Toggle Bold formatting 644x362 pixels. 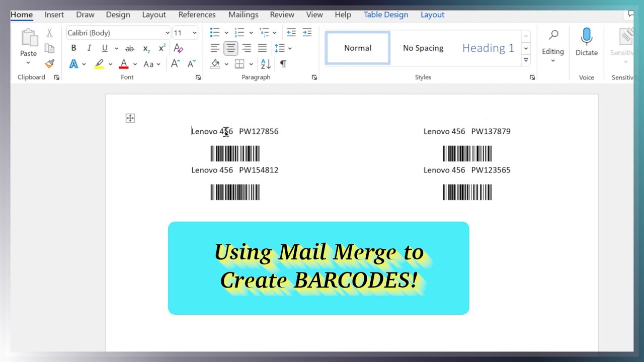[x=73, y=48]
